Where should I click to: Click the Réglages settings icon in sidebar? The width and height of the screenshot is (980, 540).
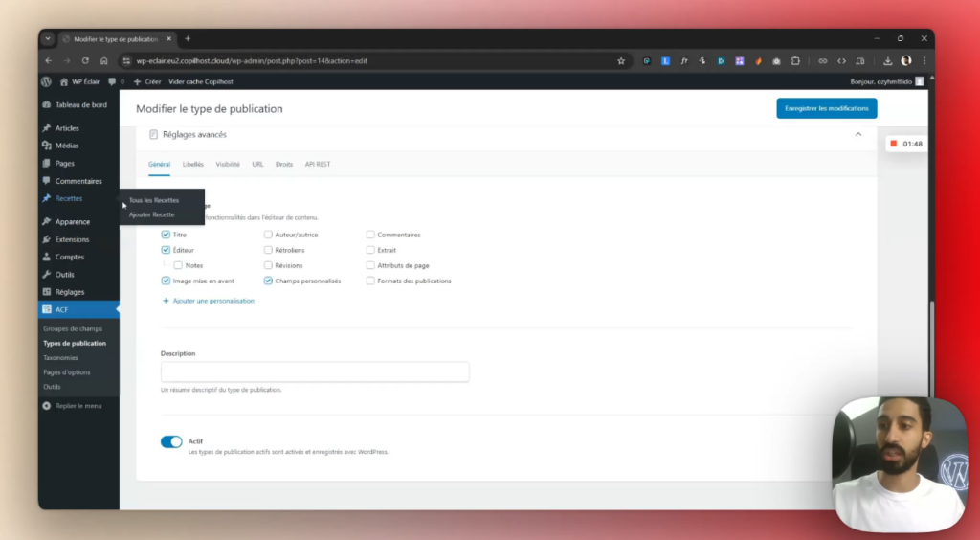point(47,292)
